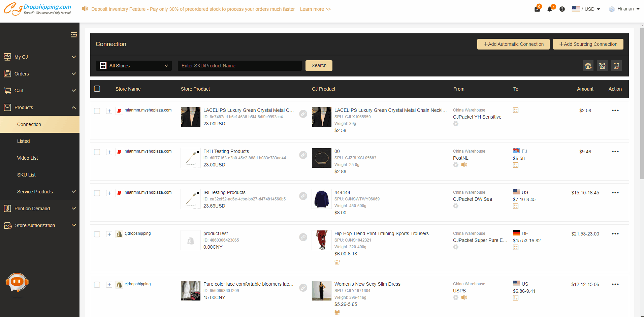This screenshot has width=644, height=317.
Task: Toggle the select-all checkbox in table header
Action: point(97,89)
